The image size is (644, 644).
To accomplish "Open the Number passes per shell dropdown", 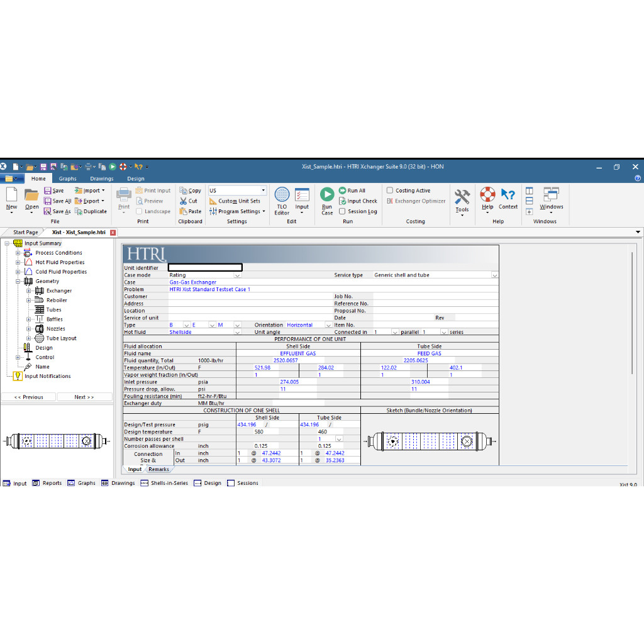I will pos(339,439).
